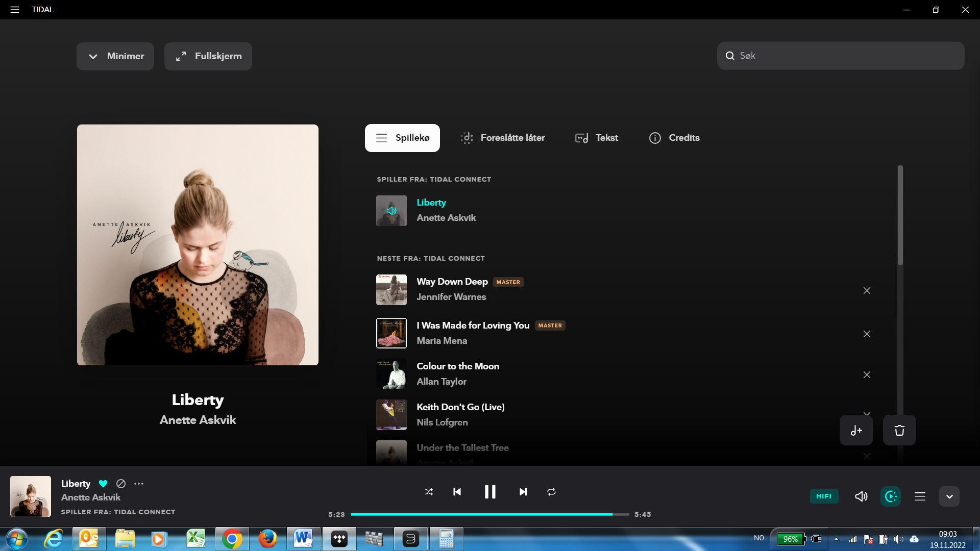Click Maria Mena album thumbnail
980x551 pixels.
tap(391, 333)
